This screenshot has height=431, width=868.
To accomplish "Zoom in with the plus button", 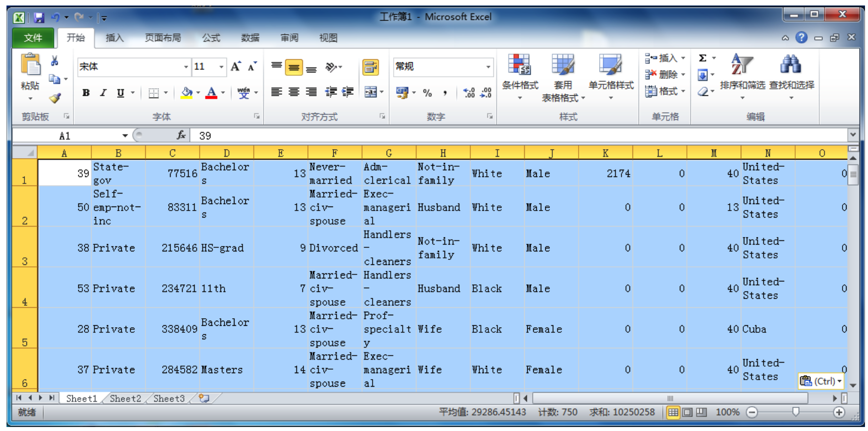I will (x=839, y=413).
